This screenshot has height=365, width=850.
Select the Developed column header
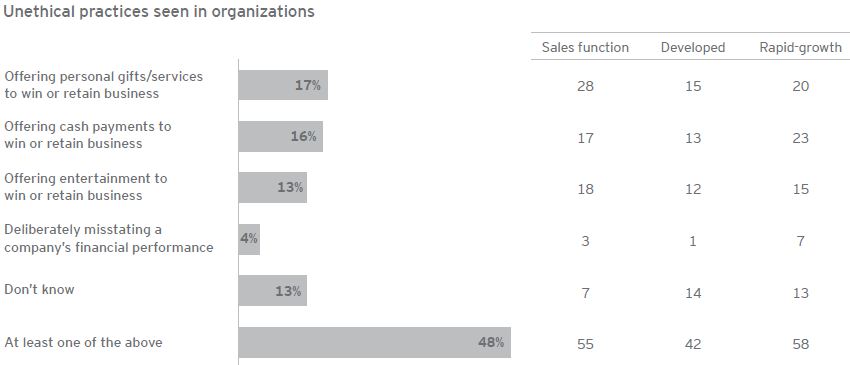click(x=693, y=48)
